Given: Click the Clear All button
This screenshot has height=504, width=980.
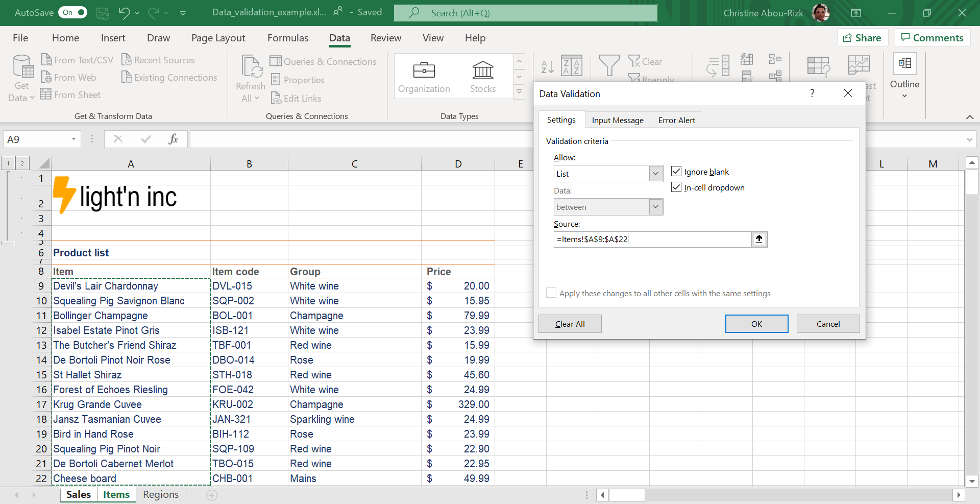Looking at the screenshot, I should point(570,324).
